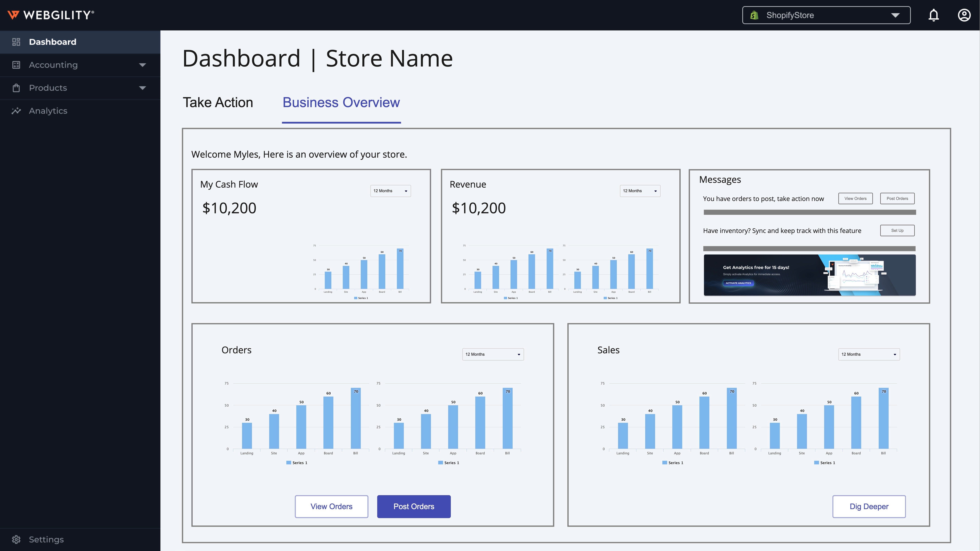The width and height of the screenshot is (980, 551).
Task: Click the Dashboard grid icon in sidebar
Action: 16,42
